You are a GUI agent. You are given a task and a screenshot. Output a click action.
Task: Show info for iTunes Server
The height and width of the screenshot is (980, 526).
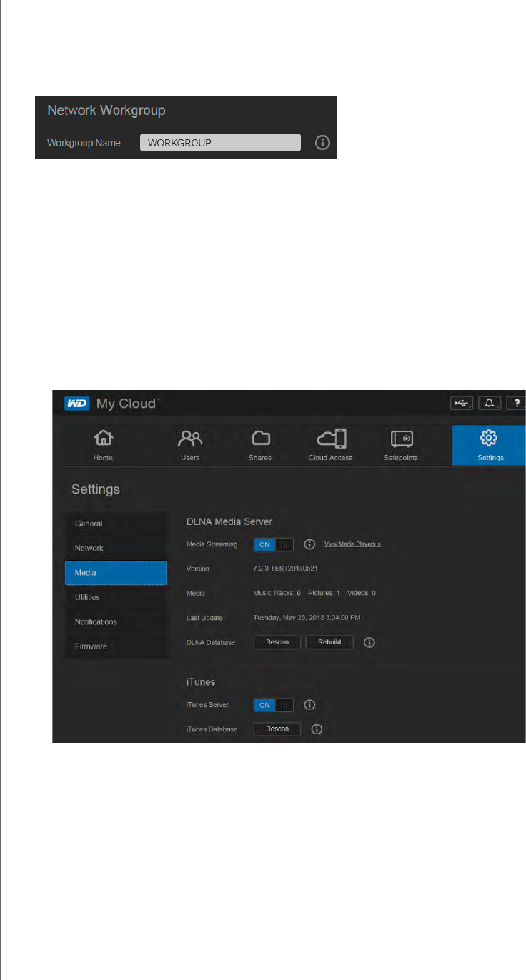coord(309,705)
